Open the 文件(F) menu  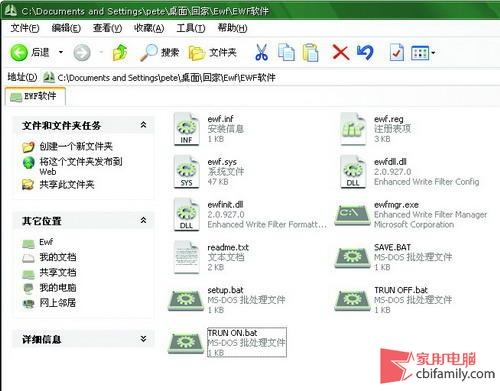[x=25, y=28]
